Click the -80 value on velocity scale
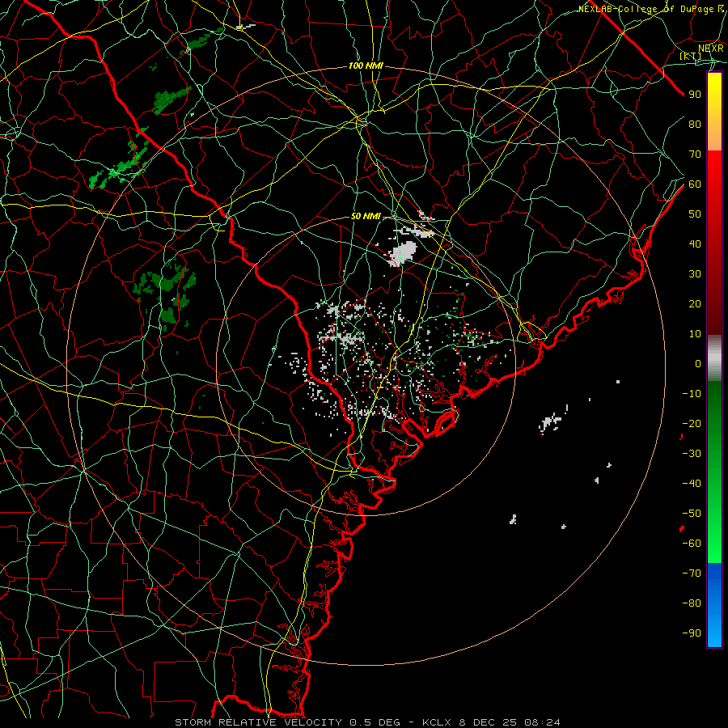728x728 pixels. coord(692,603)
